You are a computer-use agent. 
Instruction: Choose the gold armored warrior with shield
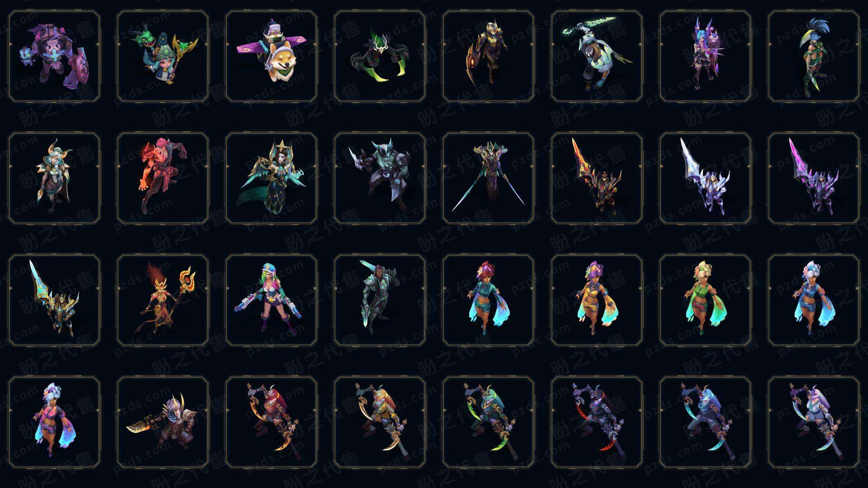tap(488, 56)
